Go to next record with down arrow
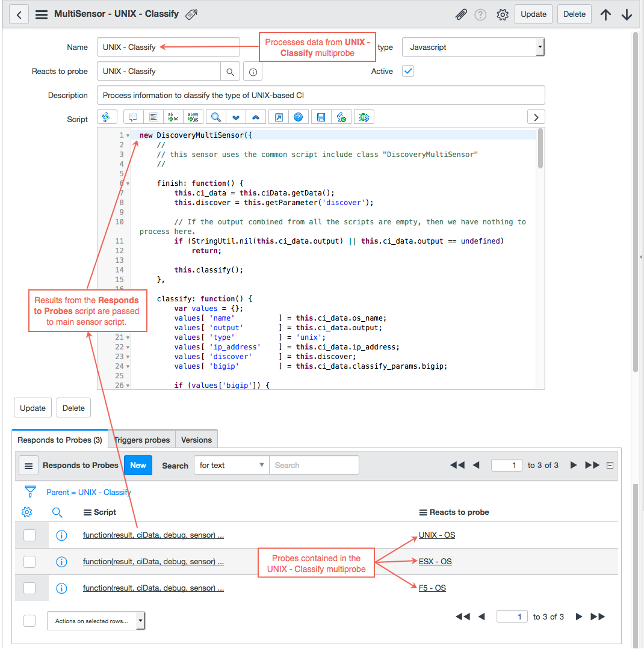Screen dimensions: 644x649 (627, 14)
